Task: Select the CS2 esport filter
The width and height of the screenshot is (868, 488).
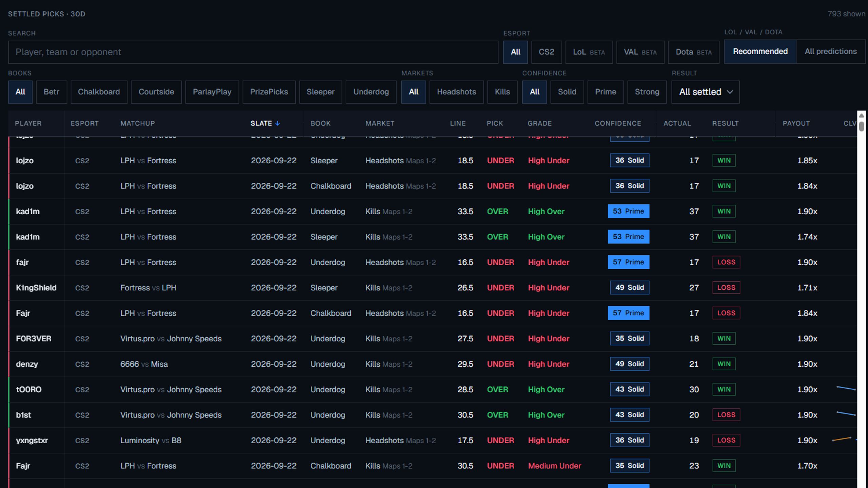Action: [546, 52]
